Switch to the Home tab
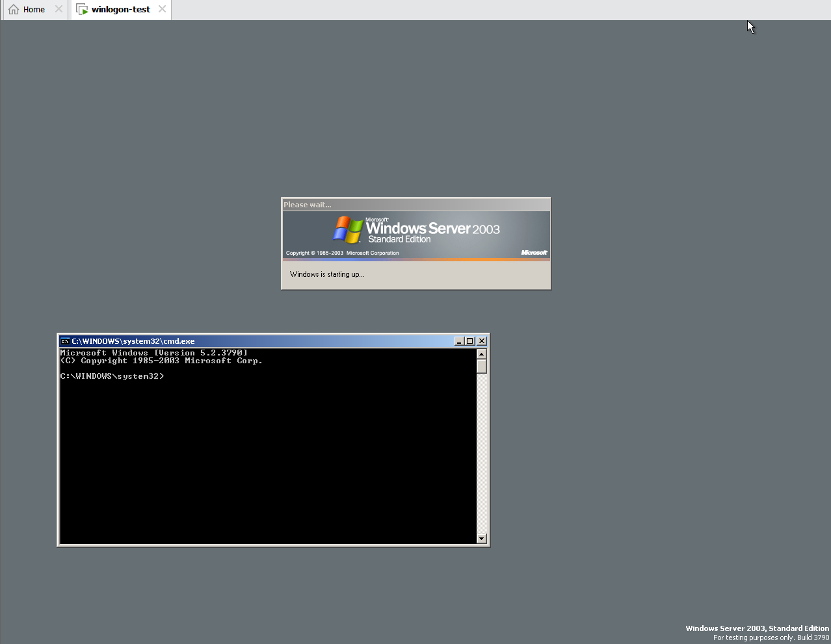 pyautogui.click(x=34, y=10)
